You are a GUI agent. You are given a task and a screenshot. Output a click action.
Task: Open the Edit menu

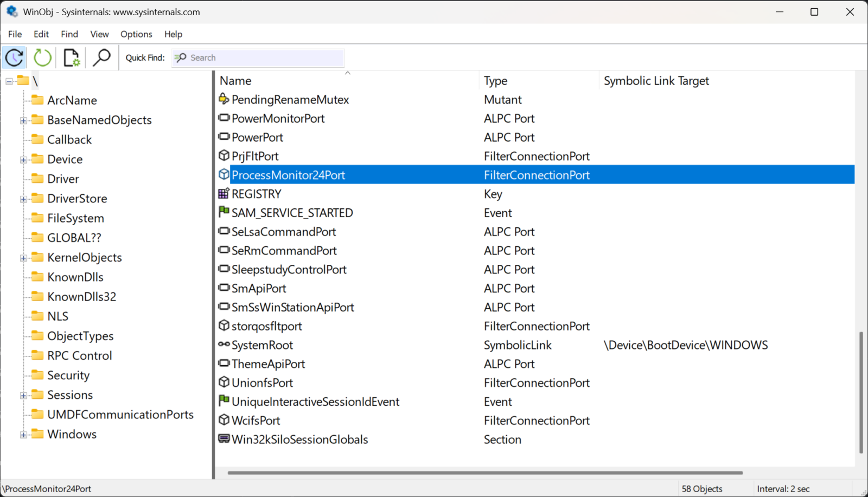41,34
